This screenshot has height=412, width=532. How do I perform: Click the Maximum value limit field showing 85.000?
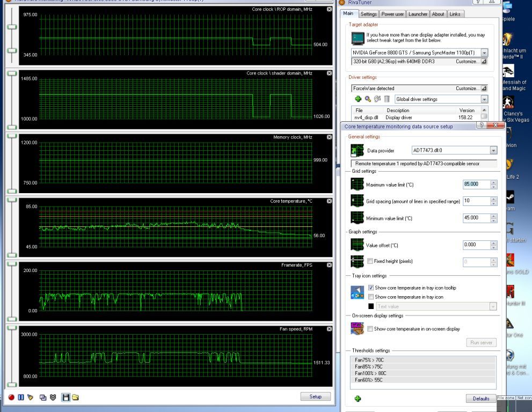[477, 184]
